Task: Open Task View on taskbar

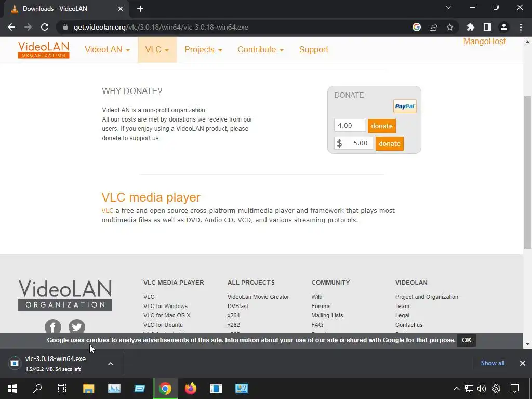Action: tap(62, 389)
